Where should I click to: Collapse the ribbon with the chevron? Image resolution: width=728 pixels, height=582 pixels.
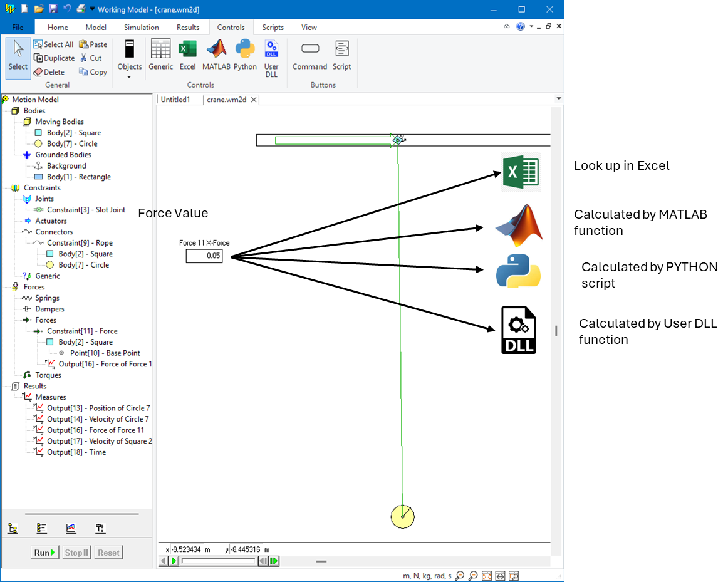coord(507,26)
